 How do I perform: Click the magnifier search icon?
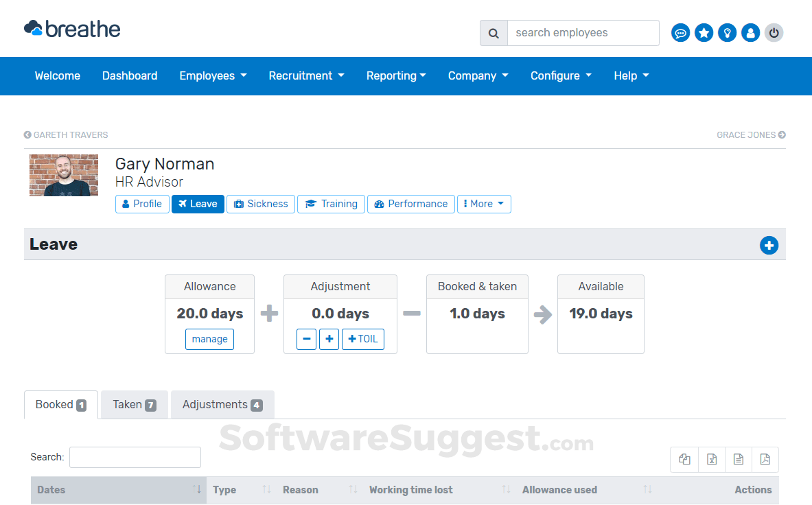(494, 33)
